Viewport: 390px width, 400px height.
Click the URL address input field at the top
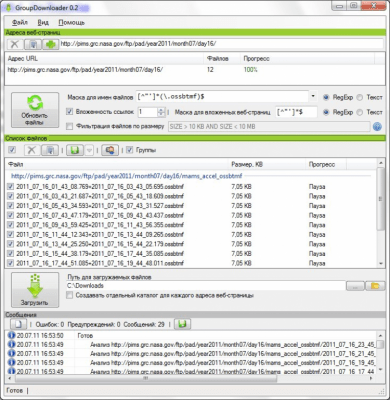(x=221, y=44)
